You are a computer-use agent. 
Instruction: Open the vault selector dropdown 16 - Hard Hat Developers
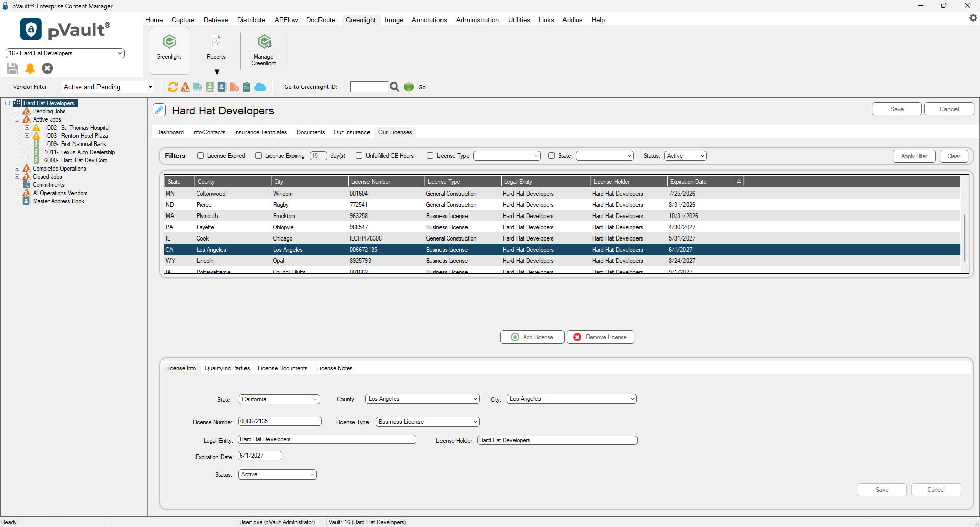(x=65, y=53)
